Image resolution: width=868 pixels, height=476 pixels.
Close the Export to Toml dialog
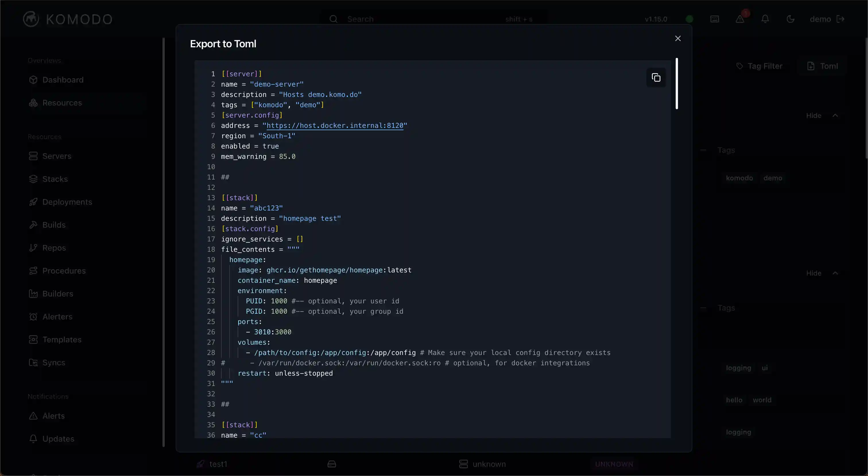pos(678,38)
